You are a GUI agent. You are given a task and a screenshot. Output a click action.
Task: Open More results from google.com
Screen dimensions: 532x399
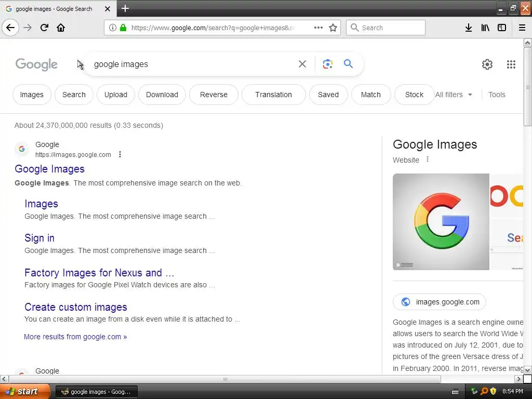75,337
